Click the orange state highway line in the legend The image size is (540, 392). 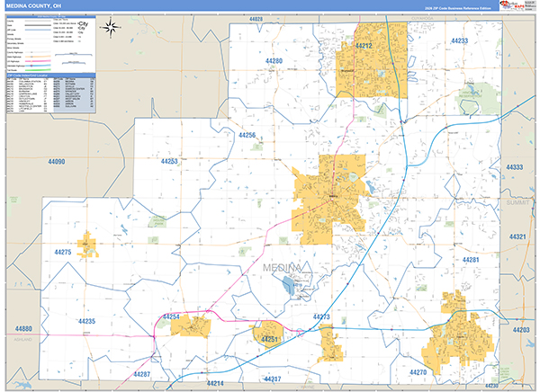pyautogui.click(x=38, y=57)
